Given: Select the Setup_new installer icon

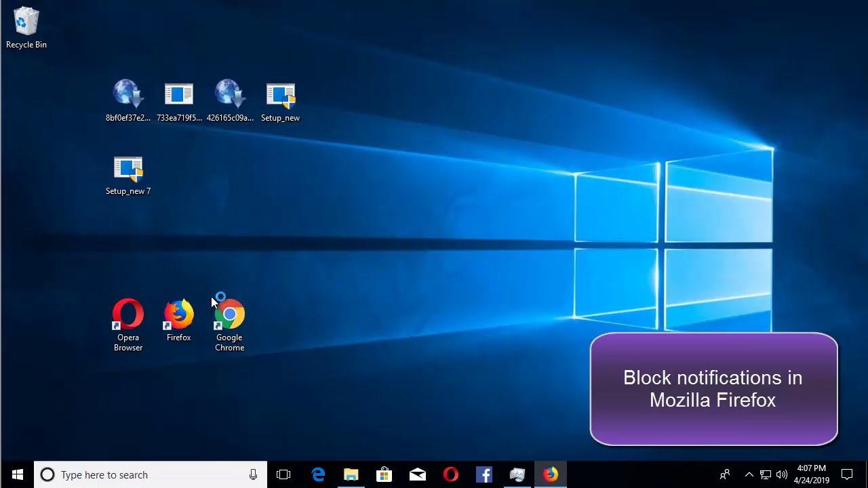Looking at the screenshot, I should pyautogui.click(x=280, y=100).
